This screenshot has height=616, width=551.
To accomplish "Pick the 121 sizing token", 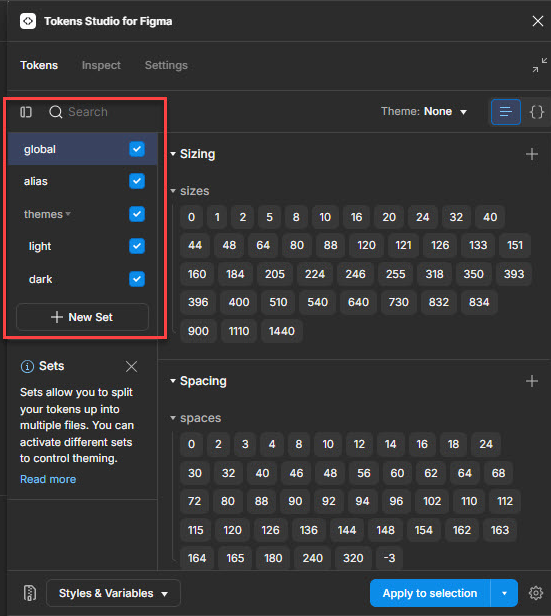I will 403,245.
